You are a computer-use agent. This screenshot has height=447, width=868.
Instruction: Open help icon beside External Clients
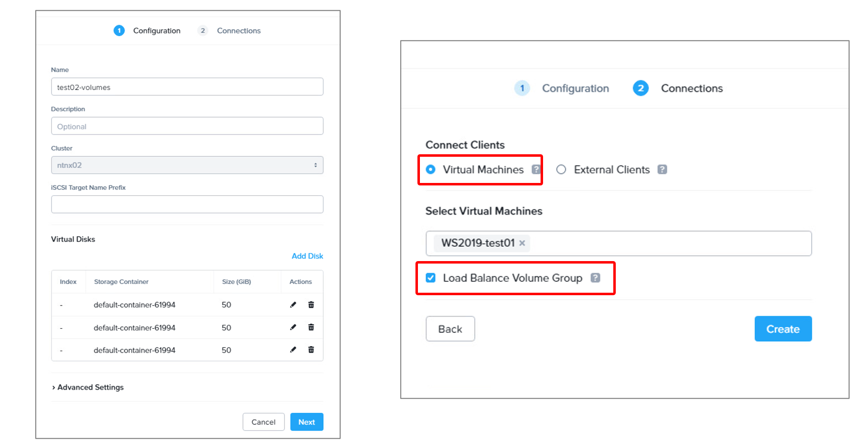[662, 170]
